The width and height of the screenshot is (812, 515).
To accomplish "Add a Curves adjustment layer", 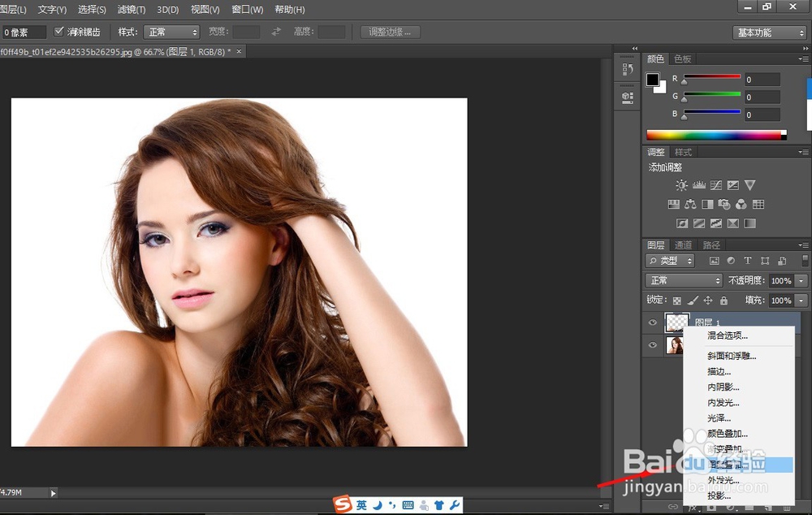I will (x=716, y=185).
